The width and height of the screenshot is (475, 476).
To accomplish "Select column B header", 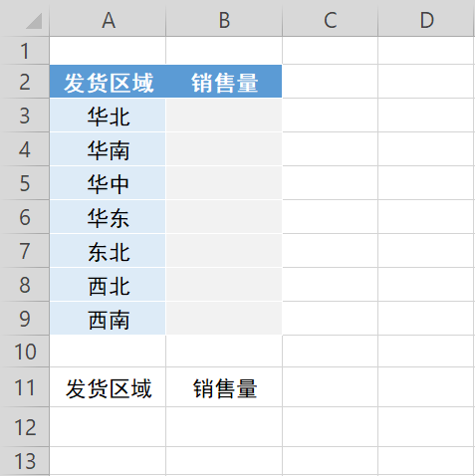I will pos(224,19).
